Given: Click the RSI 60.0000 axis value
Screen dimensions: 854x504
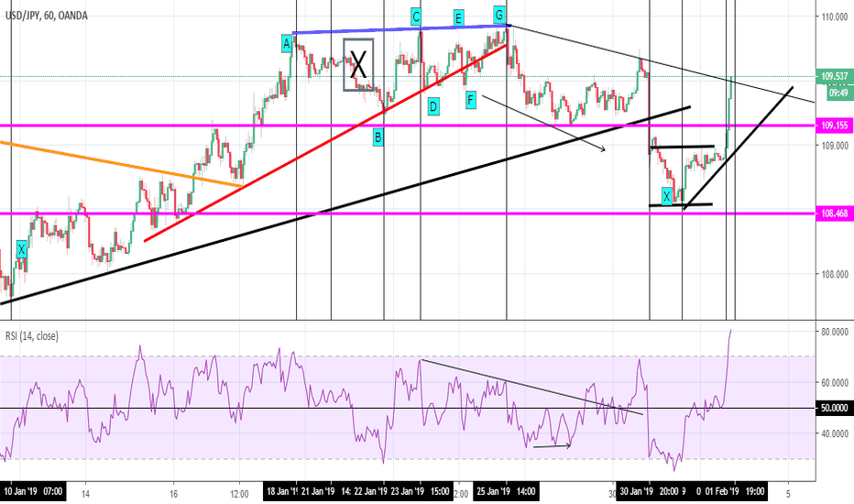Looking at the screenshot, I should click(x=835, y=382).
